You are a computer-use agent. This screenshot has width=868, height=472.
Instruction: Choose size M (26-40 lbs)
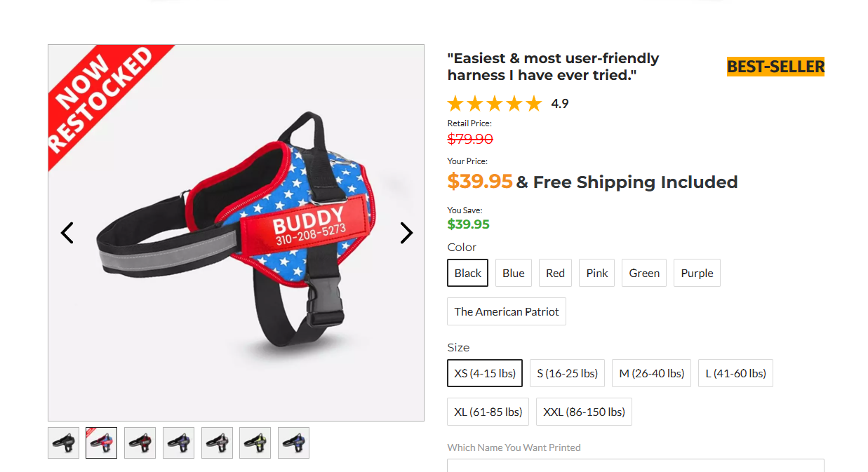point(651,373)
